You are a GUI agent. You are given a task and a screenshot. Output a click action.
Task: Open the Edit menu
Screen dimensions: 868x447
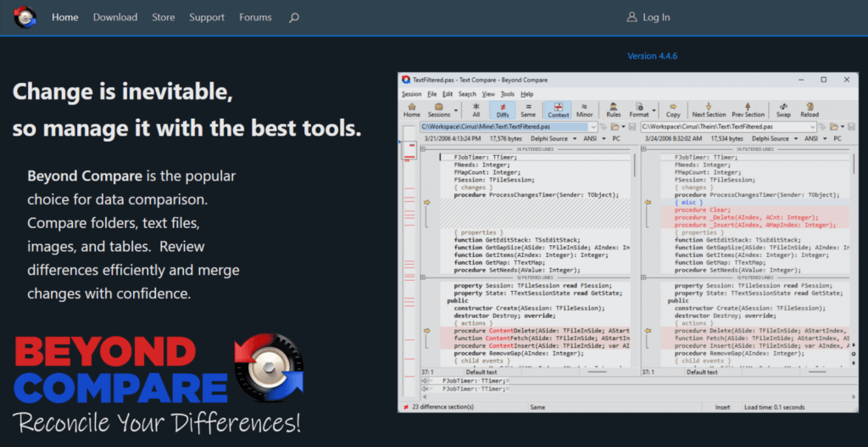coord(448,94)
